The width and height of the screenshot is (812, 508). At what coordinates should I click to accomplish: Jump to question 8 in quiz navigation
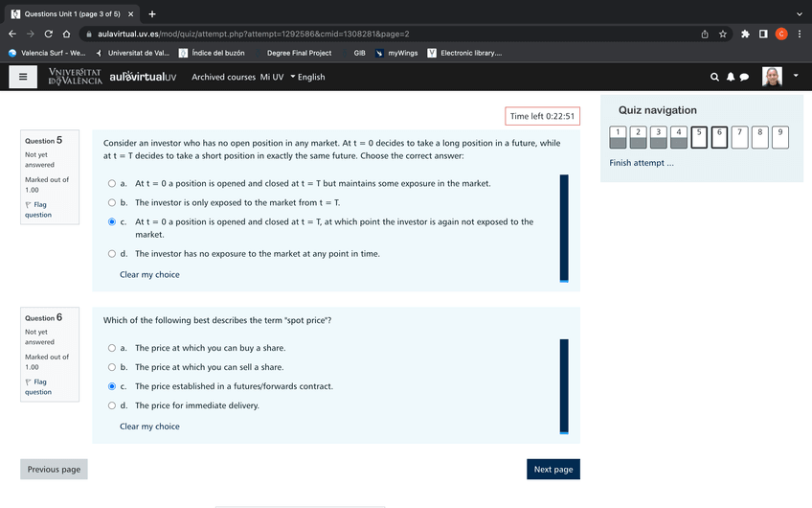[759, 137]
